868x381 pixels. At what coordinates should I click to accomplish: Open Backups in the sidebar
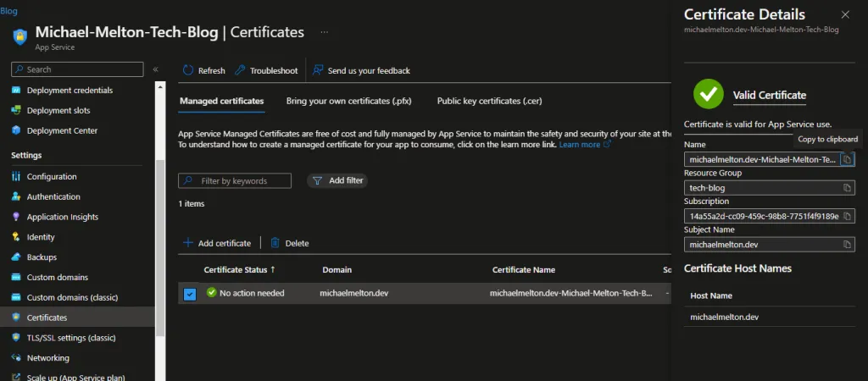(x=42, y=257)
